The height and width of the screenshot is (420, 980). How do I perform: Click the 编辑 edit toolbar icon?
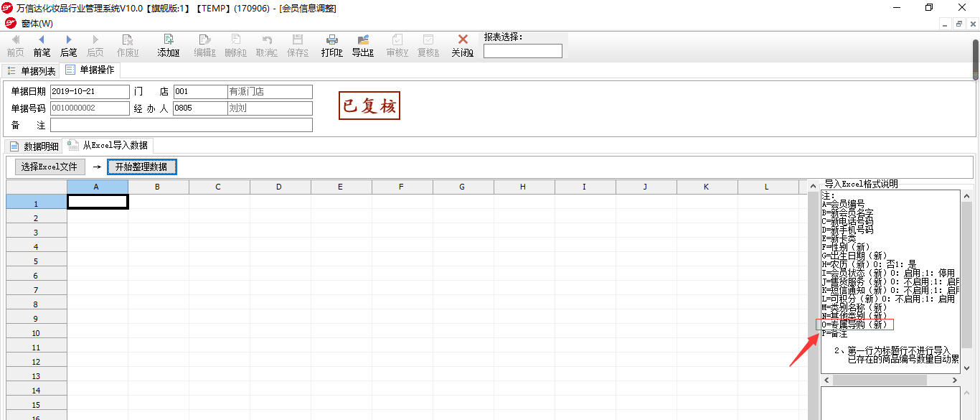(204, 46)
